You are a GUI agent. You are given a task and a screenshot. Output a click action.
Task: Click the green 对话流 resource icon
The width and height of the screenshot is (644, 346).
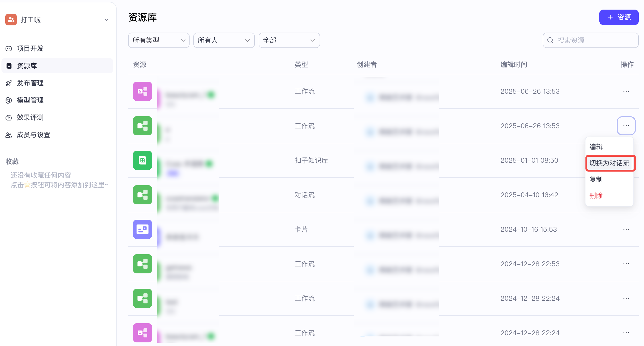click(x=142, y=195)
